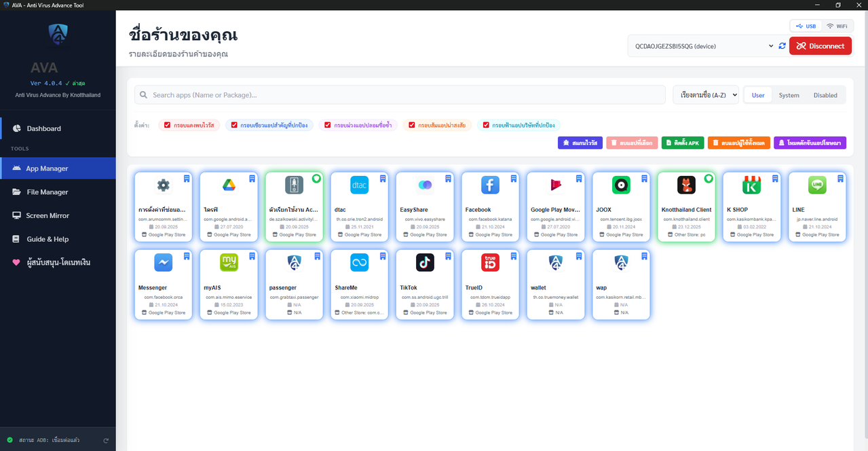Image resolution: width=868 pixels, height=451 pixels.
Task: Open the supporters and donation sidebar item
Action: (x=58, y=262)
